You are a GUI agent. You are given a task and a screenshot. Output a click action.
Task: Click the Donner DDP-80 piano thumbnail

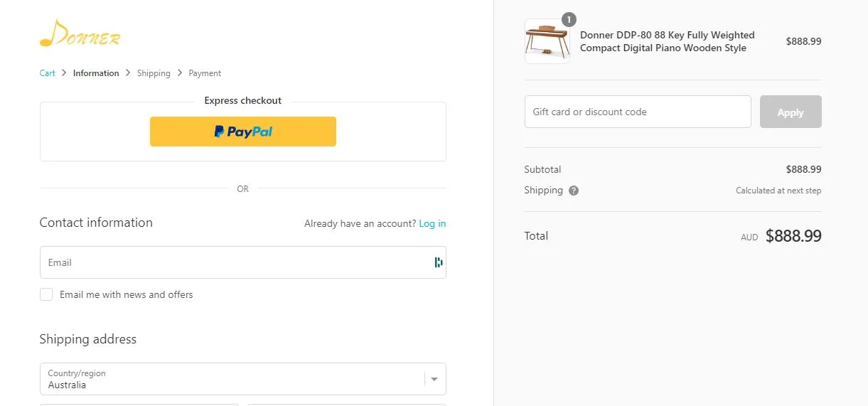(547, 41)
